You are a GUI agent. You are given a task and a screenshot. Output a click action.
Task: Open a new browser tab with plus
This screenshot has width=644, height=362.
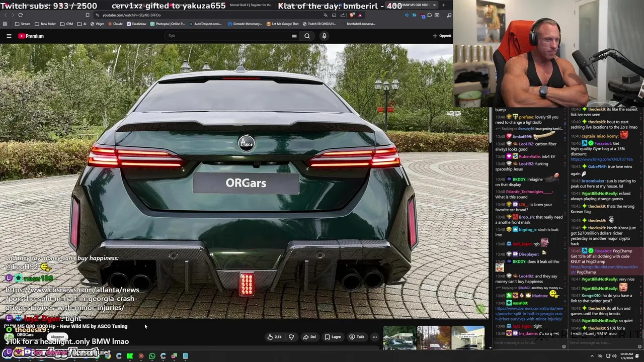click(x=443, y=5)
